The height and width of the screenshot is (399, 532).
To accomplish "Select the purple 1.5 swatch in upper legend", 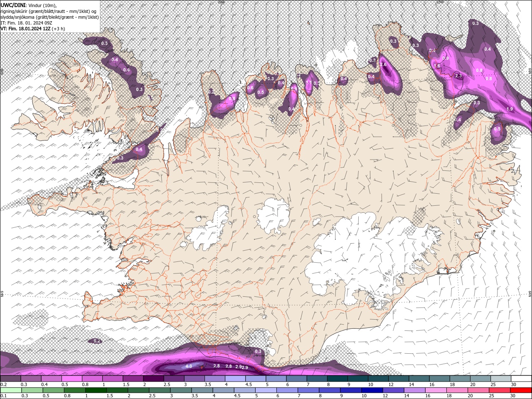I will (133, 379).
